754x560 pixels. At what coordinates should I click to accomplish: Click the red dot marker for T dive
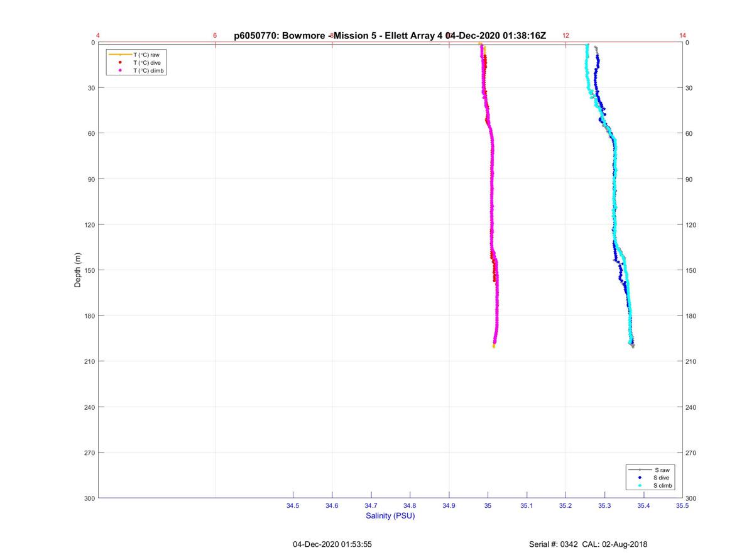point(120,63)
